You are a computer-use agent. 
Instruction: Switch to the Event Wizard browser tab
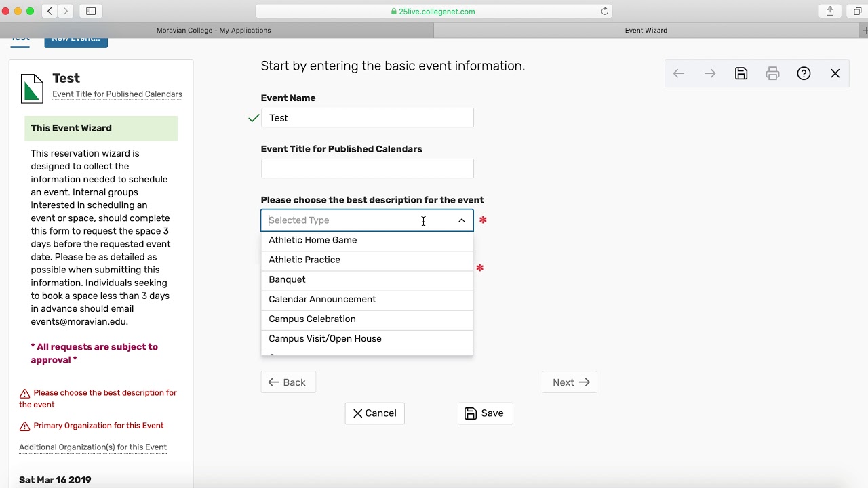[646, 30]
